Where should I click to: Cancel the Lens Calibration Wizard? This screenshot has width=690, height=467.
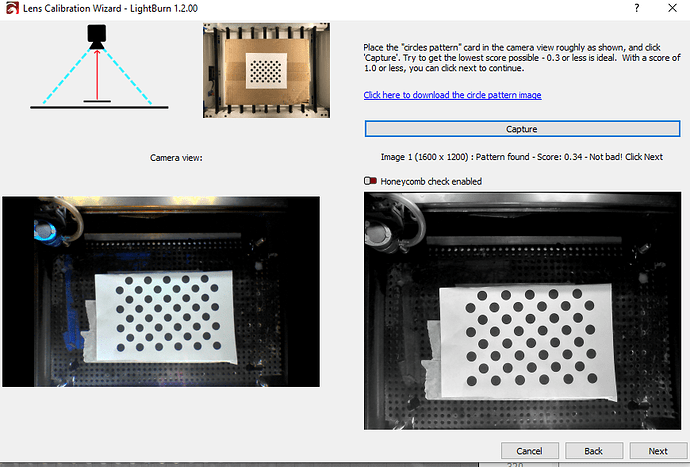tap(529, 451)
